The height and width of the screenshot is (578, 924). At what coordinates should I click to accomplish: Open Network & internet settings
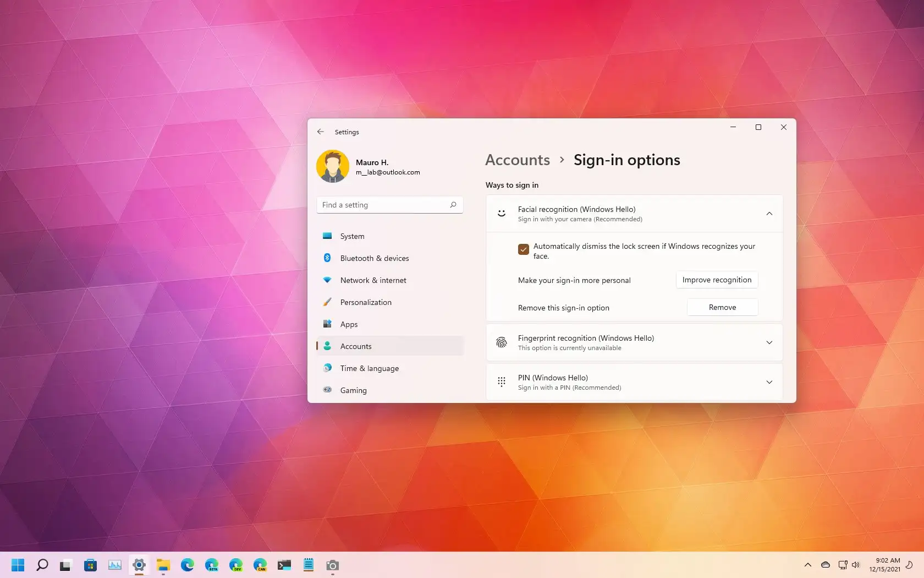372,280
